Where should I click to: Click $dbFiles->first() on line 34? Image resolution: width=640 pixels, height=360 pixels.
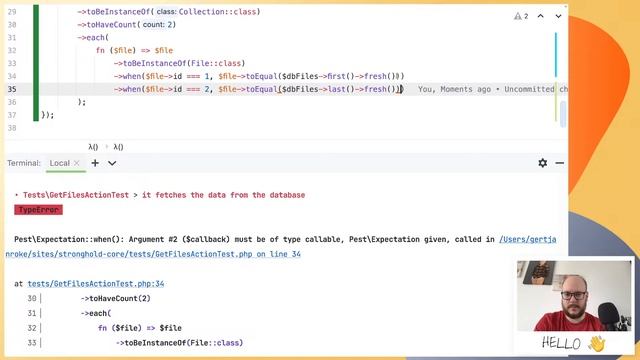pos(318,76)
